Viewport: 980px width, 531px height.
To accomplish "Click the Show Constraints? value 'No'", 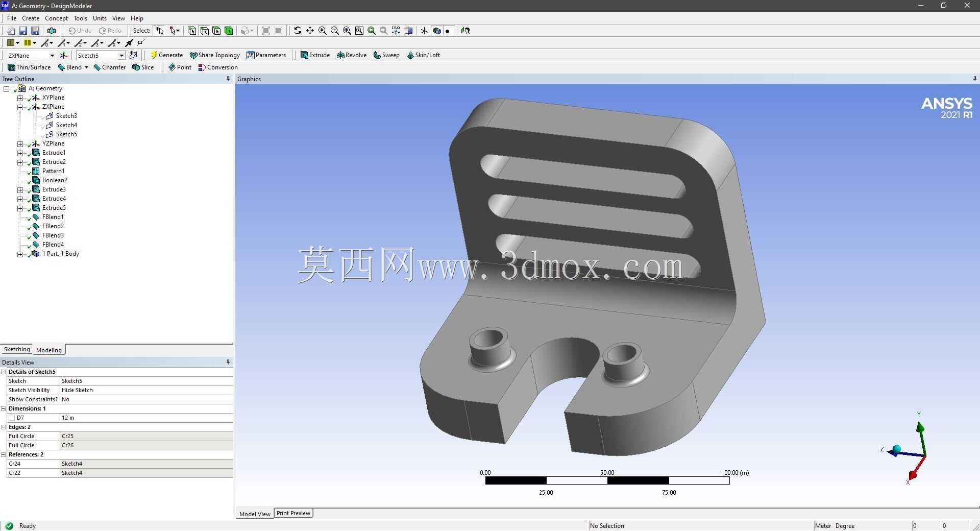I will pos(146,399).
